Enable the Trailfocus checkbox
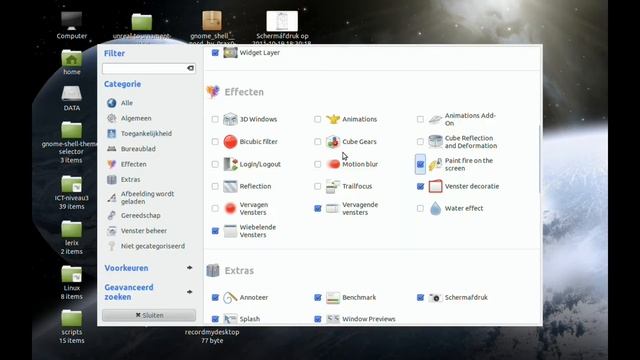The image size is (640, 360). click(x=318, y=186)
